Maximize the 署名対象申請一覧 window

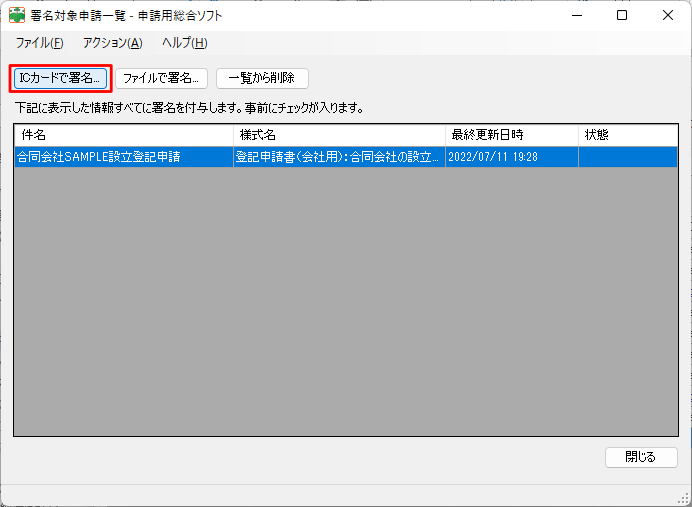[622, 16]
